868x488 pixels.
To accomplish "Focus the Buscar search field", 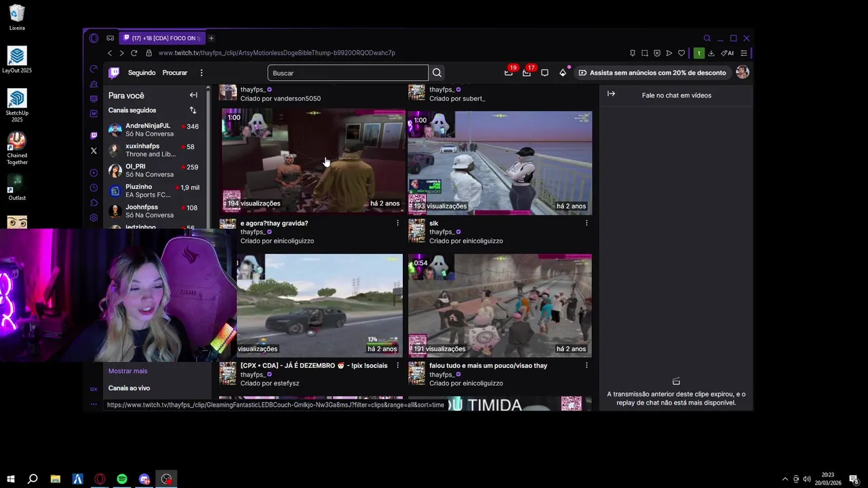I will [348, 73].
